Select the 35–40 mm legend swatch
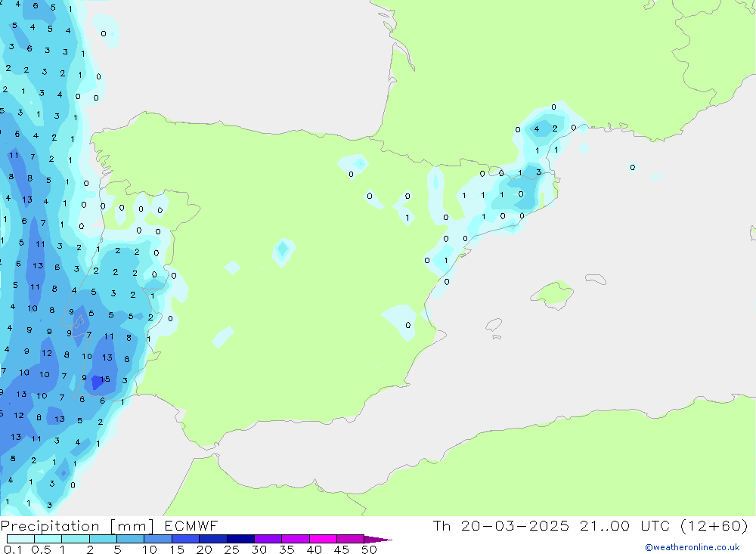Image resolution: width=756 pixels, height=554 pixels. [x=296, y=539]
